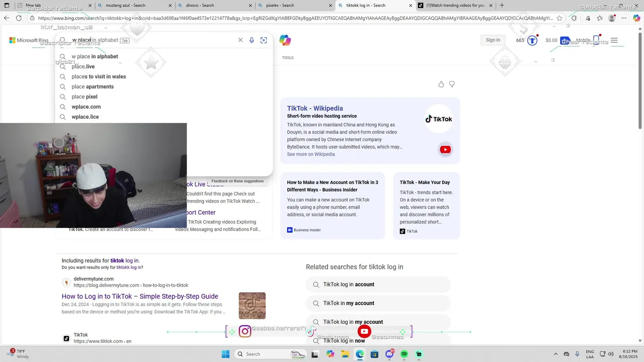
Task: Select suggestion 'place pixel'
Action: point(164,97)
